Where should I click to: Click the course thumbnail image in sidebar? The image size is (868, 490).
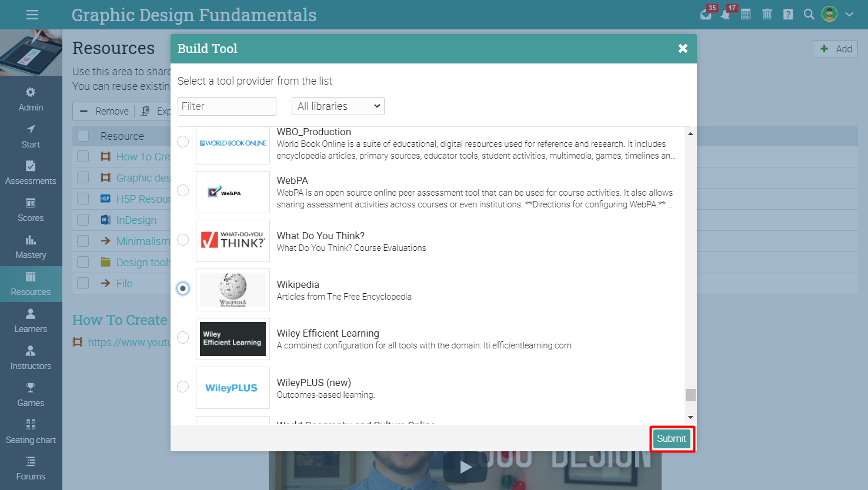pyautogui.click(x=31, y=52)
